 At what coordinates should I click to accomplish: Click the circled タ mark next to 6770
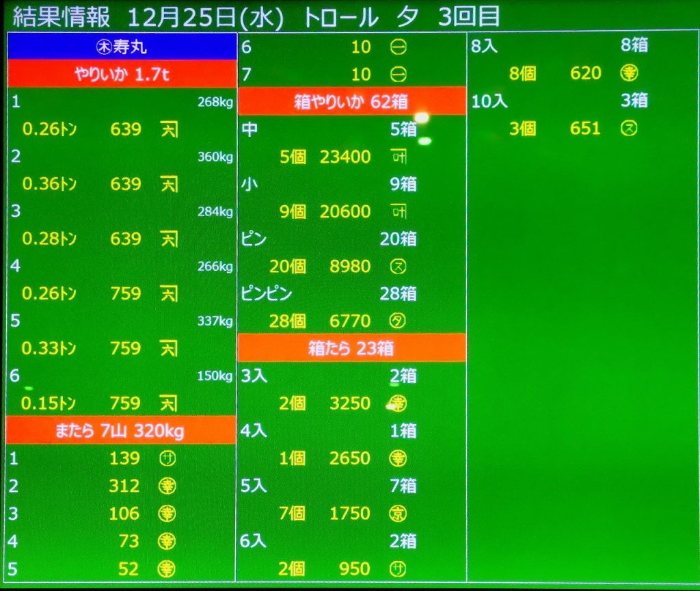pyautogui.click(x=397, y=321)
